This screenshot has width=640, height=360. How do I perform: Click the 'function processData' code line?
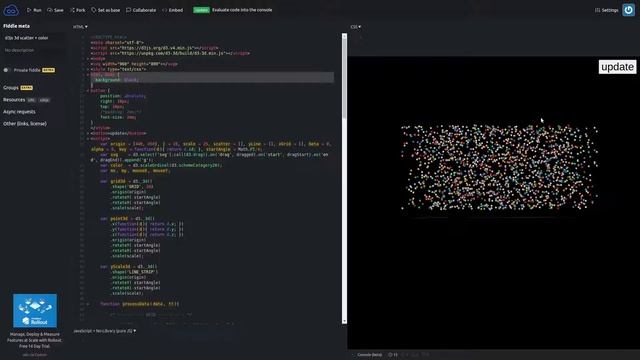click(x=139, y=304)
